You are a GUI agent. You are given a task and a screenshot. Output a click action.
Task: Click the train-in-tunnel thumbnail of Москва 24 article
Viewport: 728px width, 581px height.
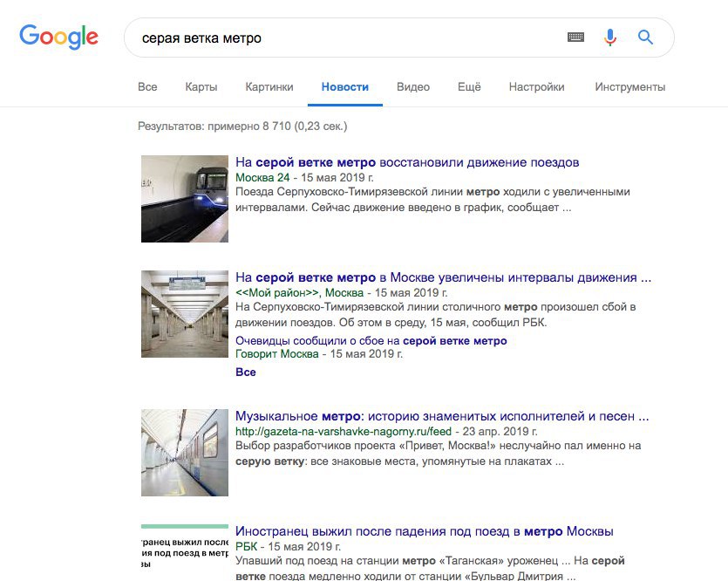pyautogui.click(x=185, y=199)
